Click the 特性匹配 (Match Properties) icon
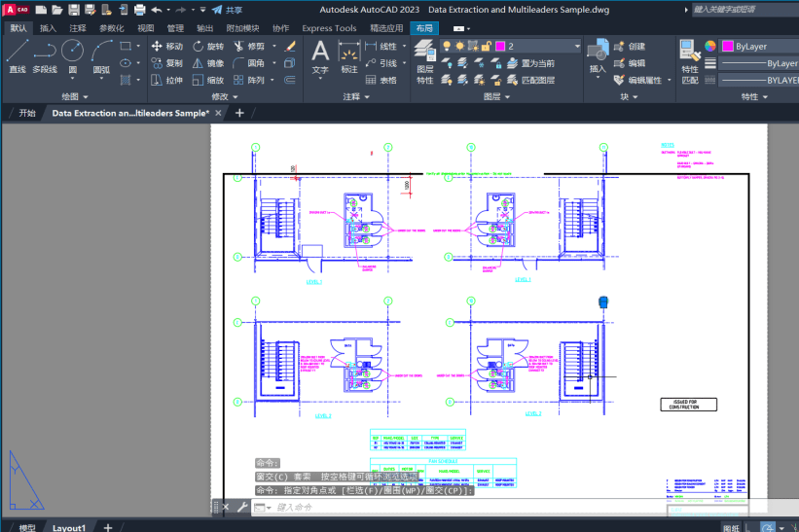Image resolution: width=799 pixels, height=532 pixels. coord(690,61)
